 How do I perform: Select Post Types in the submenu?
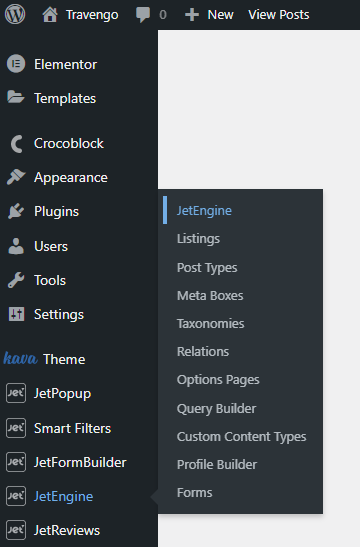tap(207, 268)
